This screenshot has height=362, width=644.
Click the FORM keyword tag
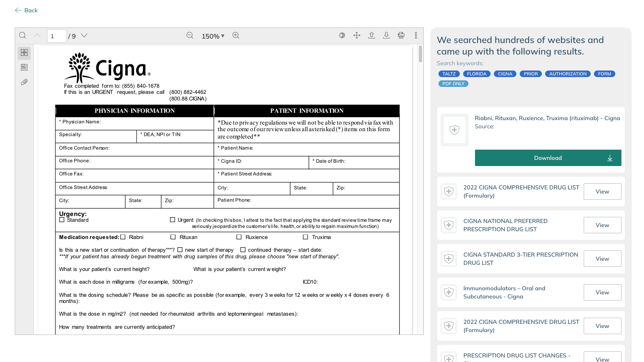pyautogui.click(x=605, y=74)
